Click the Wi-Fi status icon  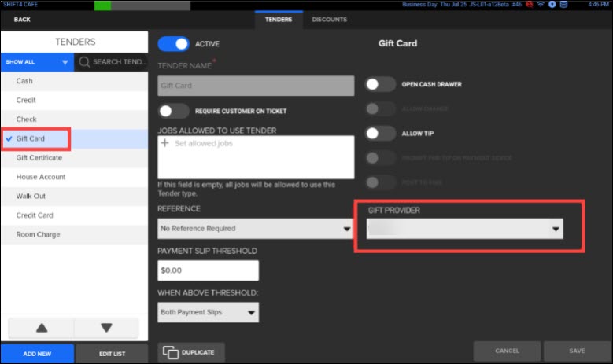click(541, 4)
